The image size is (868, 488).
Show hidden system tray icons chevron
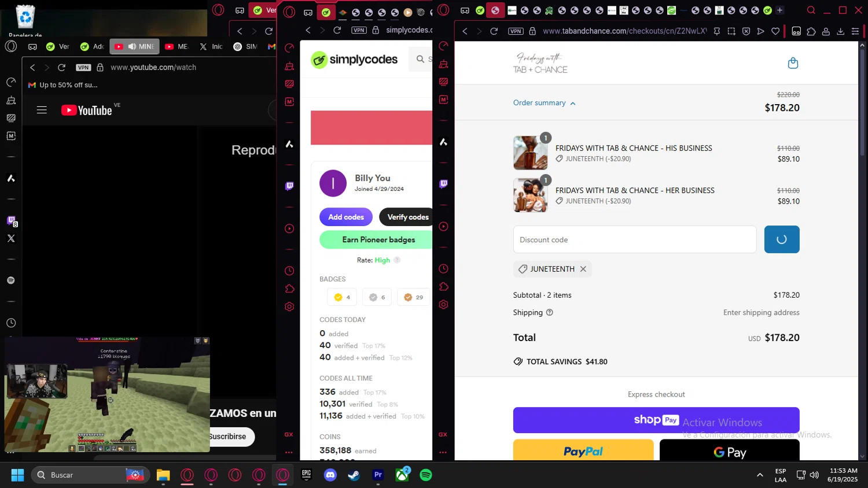pyautogui.click(x=759, y=475)
